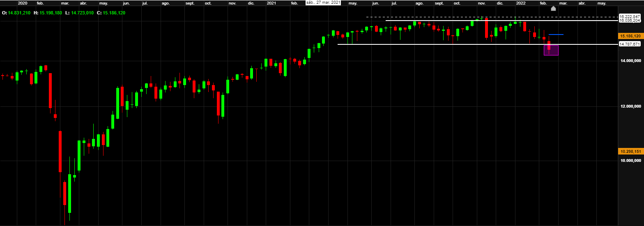This screenshot has height=226, width=644.
Task: Click the 14.787,671 price label
Action: [630, 44]
